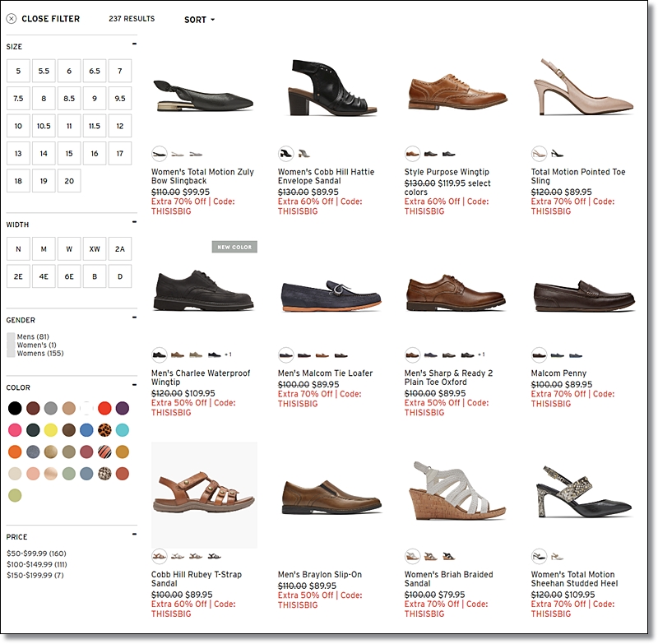Collapse the Gender filter section
This screenshot has height=644, width=658.
click(x=134, y=317)
